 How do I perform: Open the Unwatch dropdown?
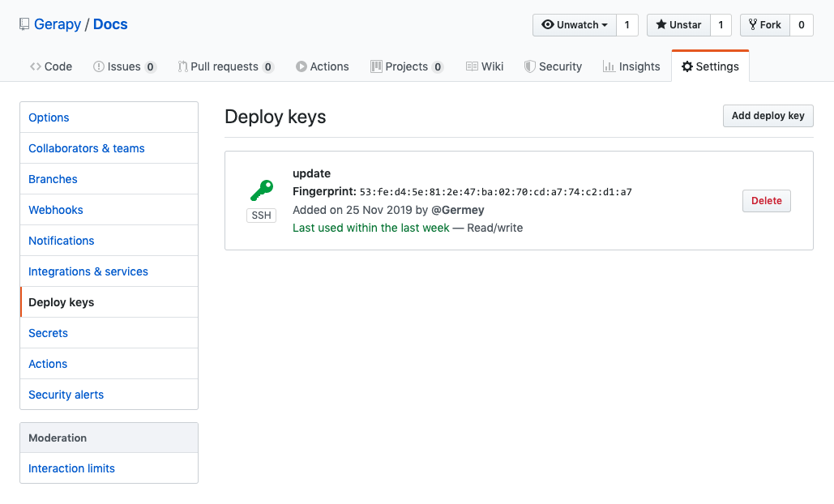click(x=575, y=25)
